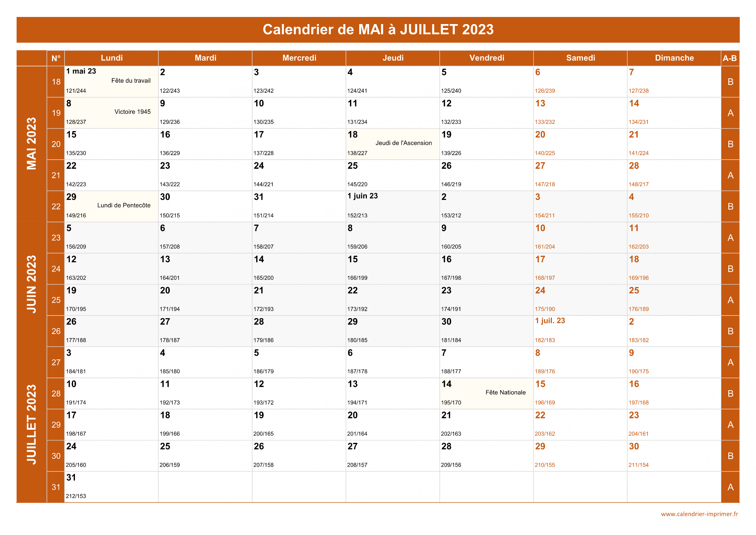Select the N° column header
Viewport: 756px width, 535px height.
click(56, 58)
